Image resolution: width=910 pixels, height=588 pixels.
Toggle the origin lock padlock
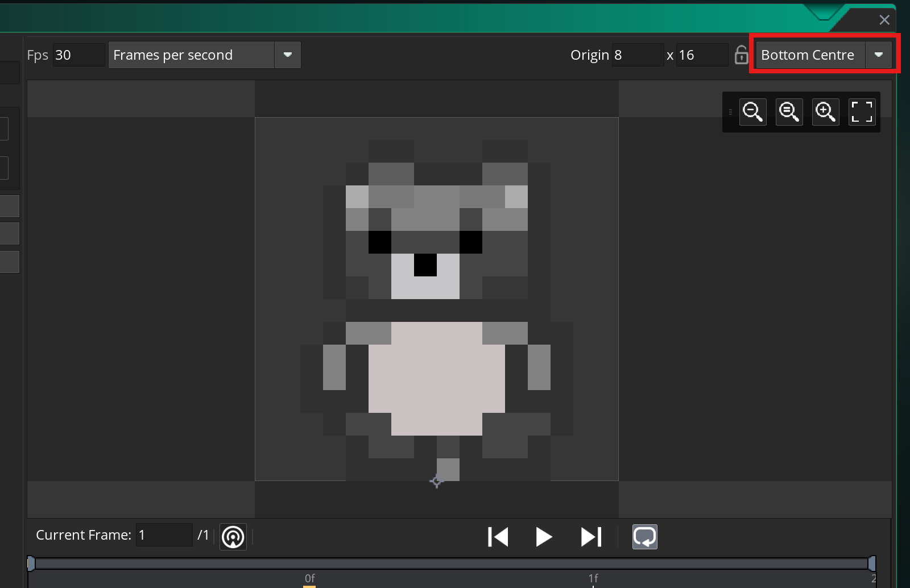(x=741, y=55)
